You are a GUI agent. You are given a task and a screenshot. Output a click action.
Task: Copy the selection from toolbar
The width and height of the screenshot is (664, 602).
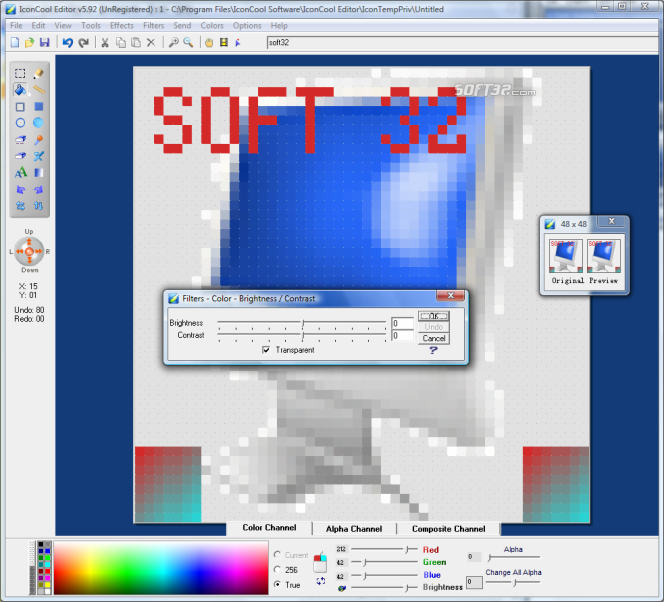(x=121, y=42)
